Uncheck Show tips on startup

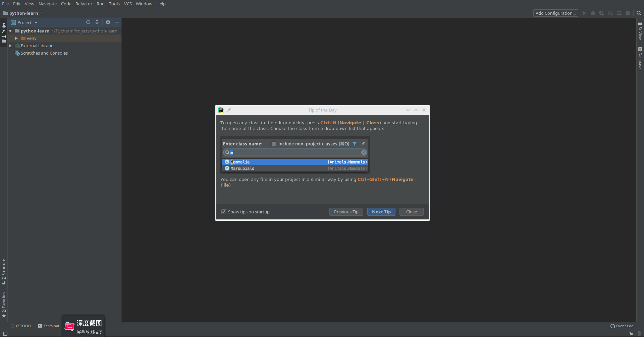[x=224, y=212]
